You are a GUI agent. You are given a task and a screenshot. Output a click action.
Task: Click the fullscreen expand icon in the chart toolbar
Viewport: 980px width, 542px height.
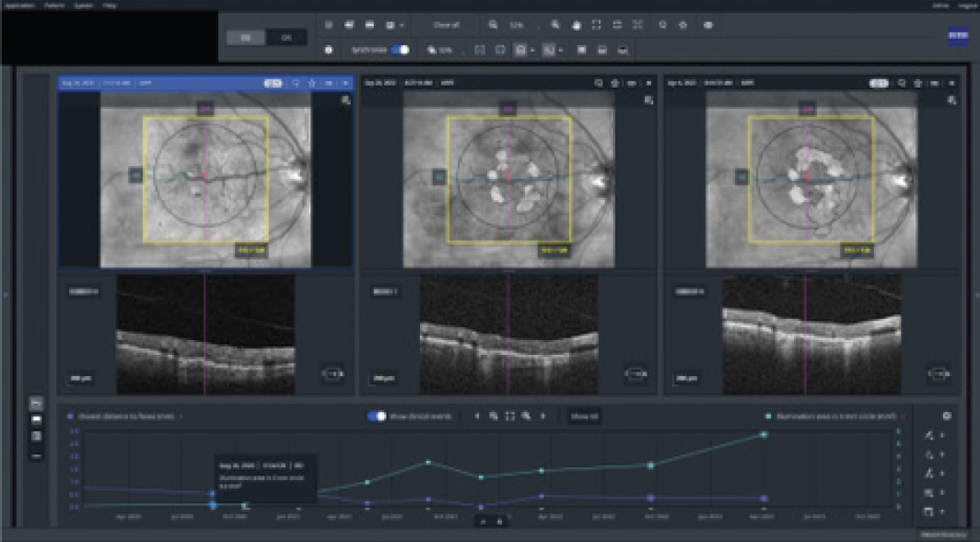pos(511,417)
